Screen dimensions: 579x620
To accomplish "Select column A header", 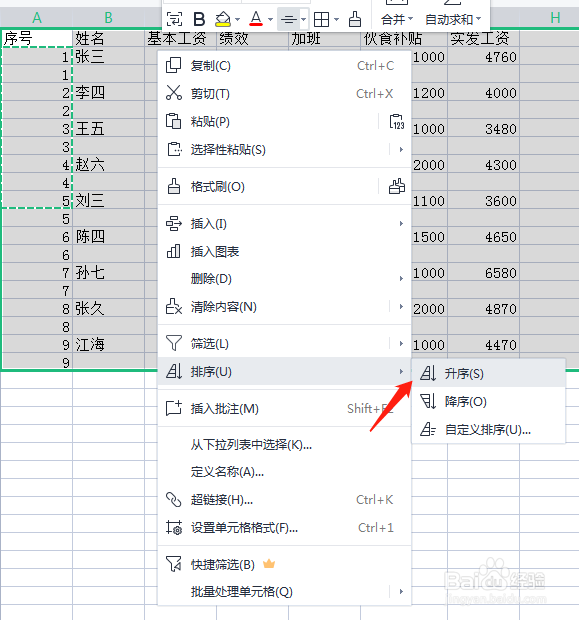I will pyautogui.click(x=36, y=18).
